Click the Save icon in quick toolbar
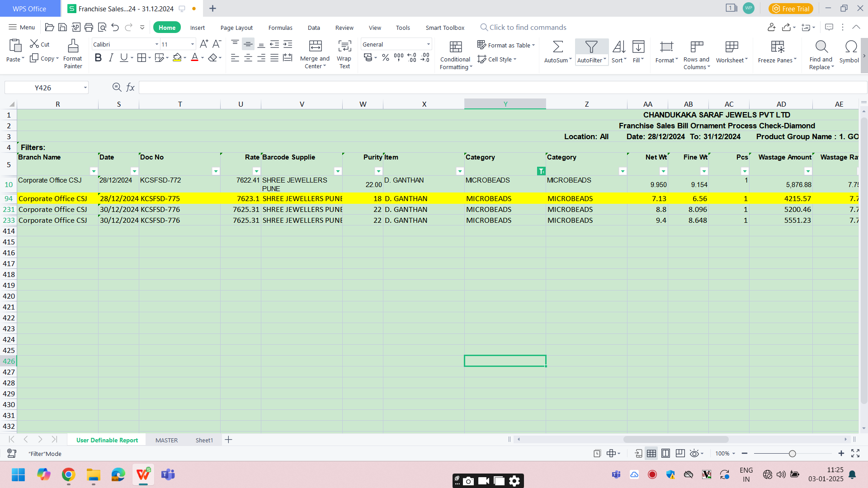 (x=63, y=28)
